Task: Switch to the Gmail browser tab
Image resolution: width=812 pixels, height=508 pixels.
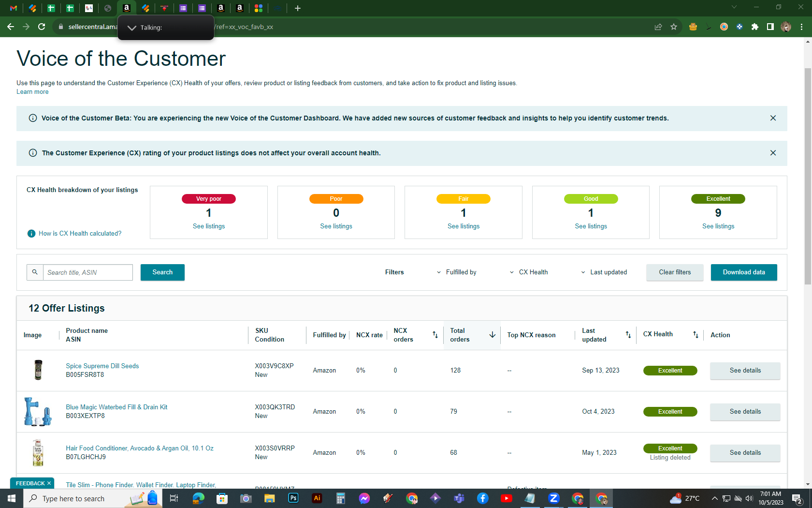Action: pos(14,8)
